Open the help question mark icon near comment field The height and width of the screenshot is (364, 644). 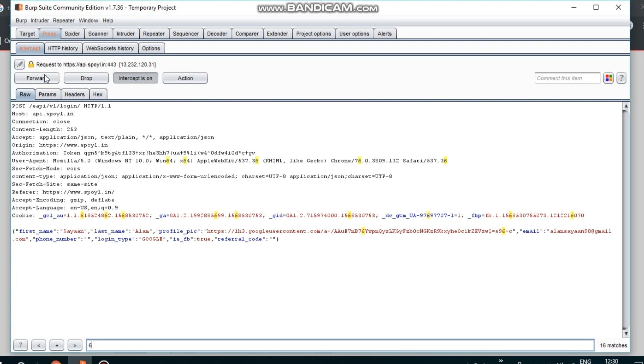click(x=621, y=78)
